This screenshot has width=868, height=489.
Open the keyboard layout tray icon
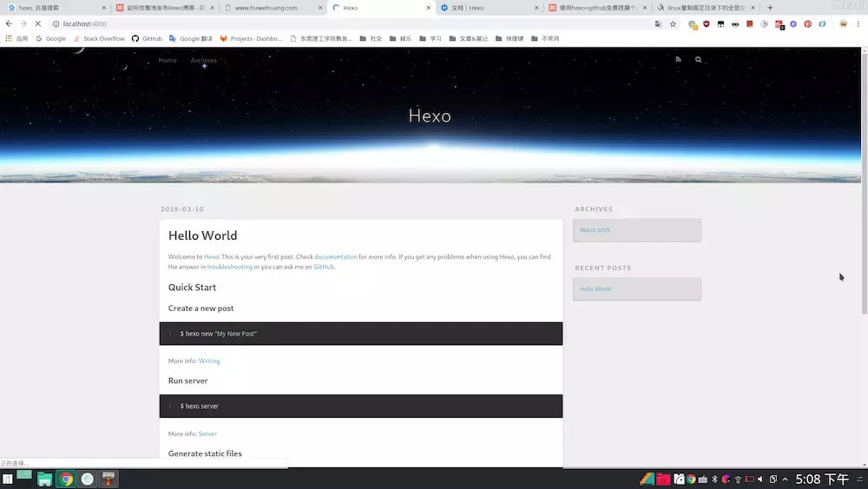(703, 479)
